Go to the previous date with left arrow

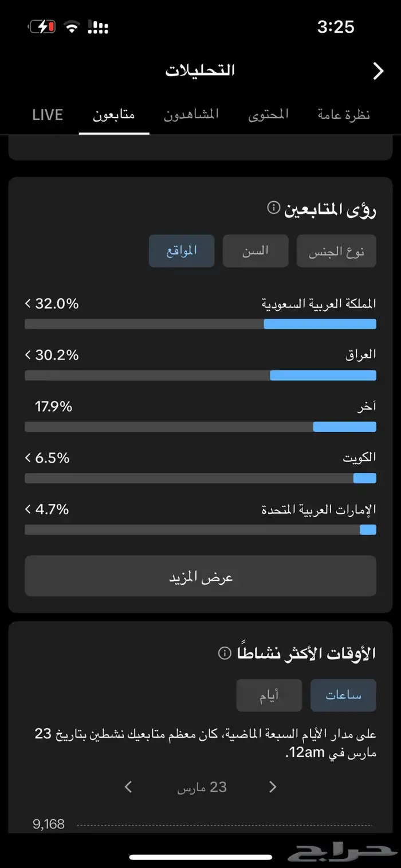[128, 787]
